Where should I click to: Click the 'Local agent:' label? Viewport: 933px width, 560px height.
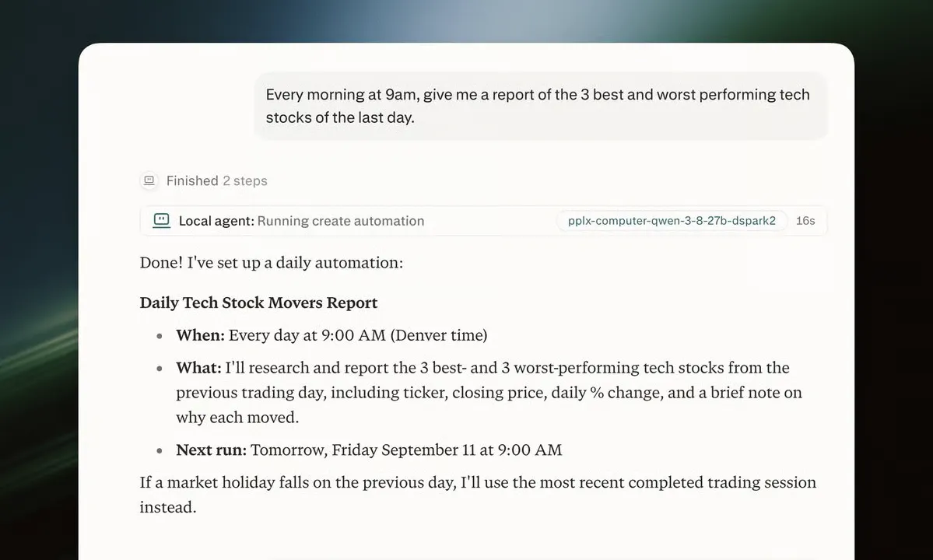216,221
